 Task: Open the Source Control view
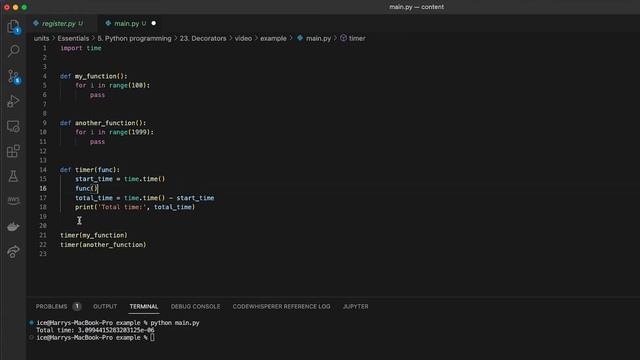pyautogui.click(x=13, y=76)
